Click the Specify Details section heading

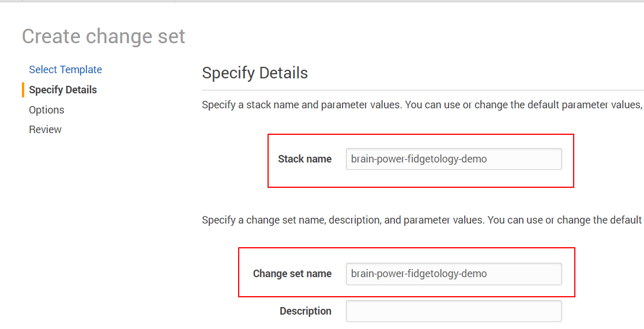(x=255, y=73)
